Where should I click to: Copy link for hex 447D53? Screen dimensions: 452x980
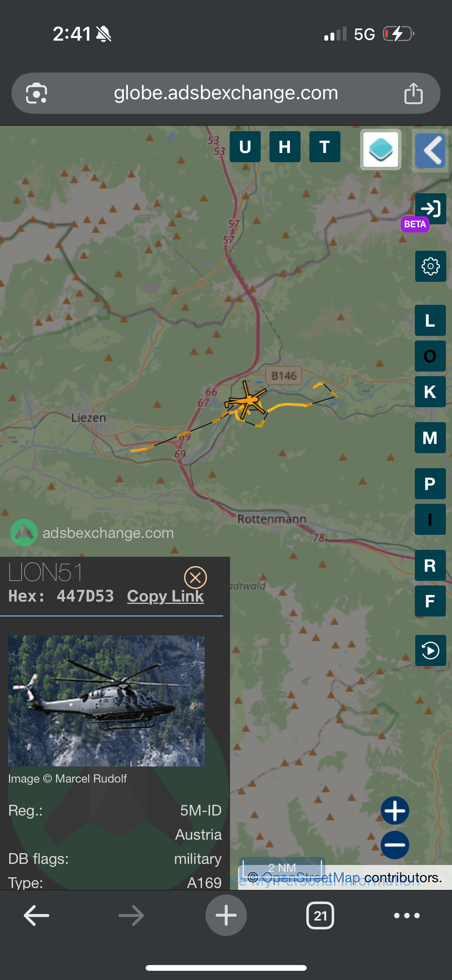[x=166, y=596]
